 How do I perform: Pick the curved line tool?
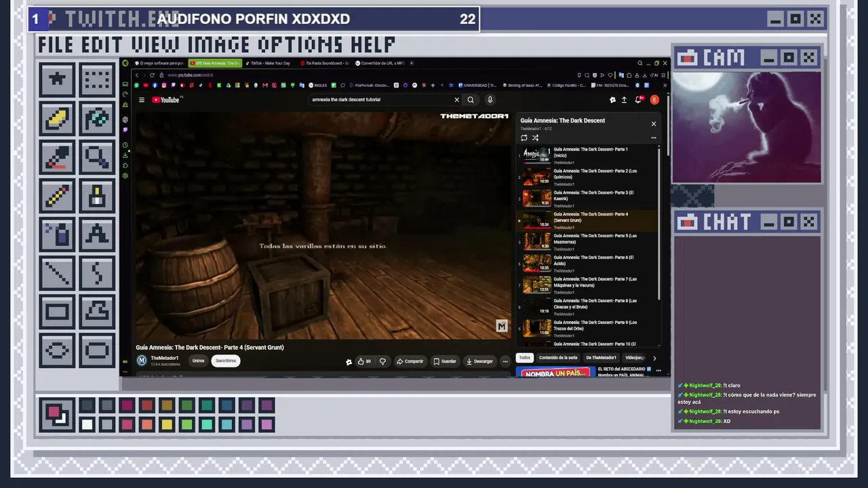click(x=98, y=274)
